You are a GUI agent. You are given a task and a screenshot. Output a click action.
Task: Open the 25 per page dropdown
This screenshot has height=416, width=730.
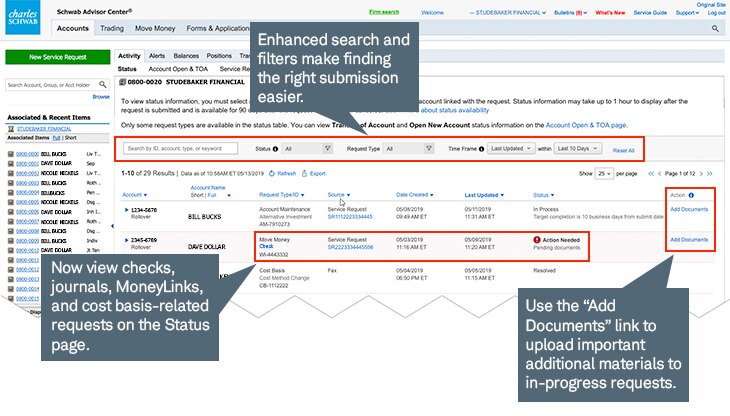pyautogui.click(x=604, y=174)
